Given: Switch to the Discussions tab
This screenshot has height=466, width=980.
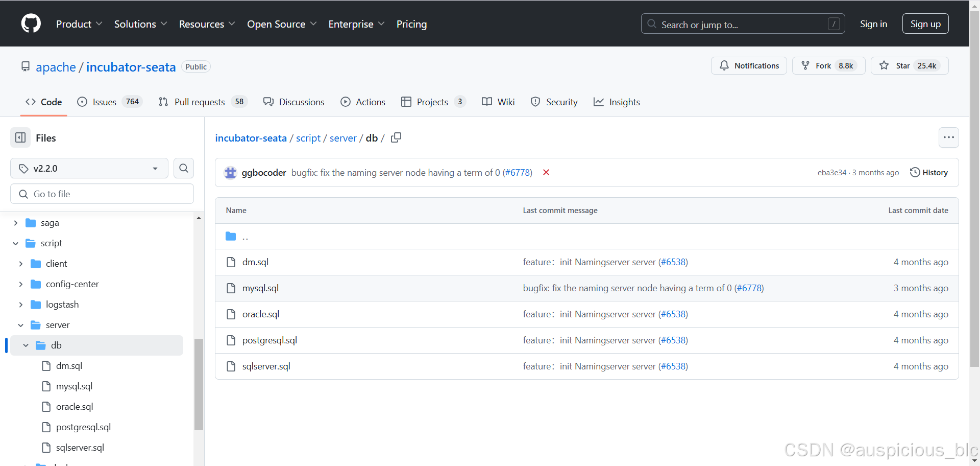Looking at the screenshot, I should tap(294, 102).
